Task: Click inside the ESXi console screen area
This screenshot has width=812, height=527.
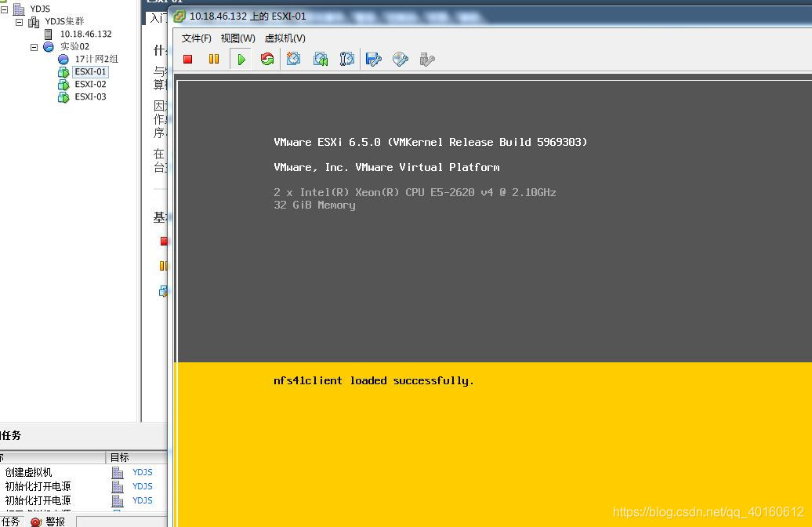Action: click(x=495, y=300)
